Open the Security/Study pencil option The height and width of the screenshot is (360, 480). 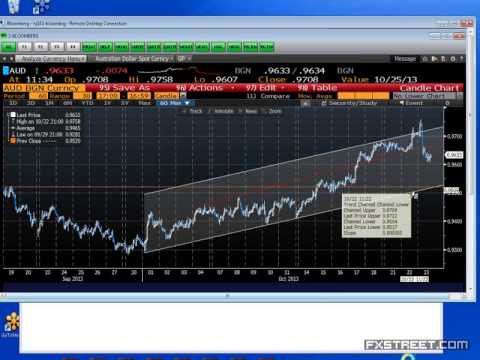(x=349, y=103)
